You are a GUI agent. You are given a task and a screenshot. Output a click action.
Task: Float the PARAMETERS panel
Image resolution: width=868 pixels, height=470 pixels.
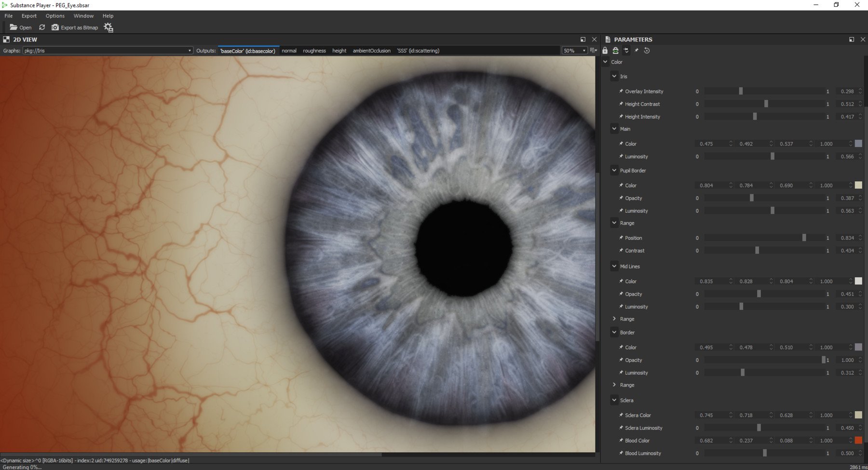click(852, 40)
